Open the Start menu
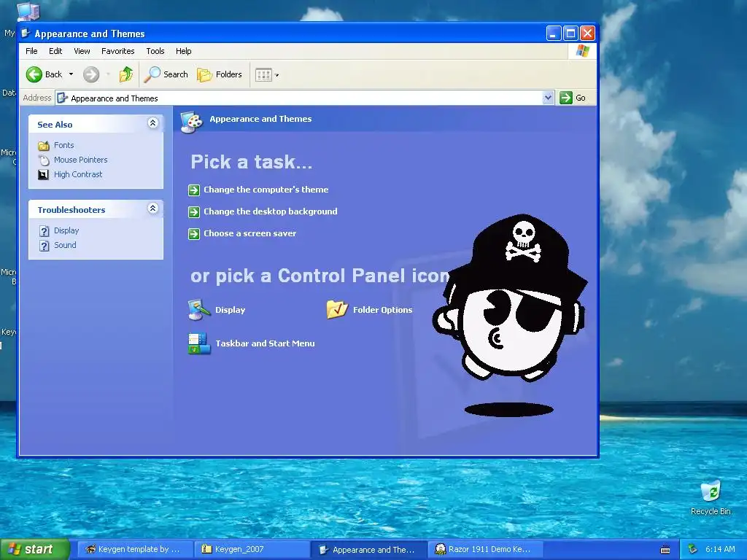This screenshot has height=560, width=747. click(x=34, y=550)
